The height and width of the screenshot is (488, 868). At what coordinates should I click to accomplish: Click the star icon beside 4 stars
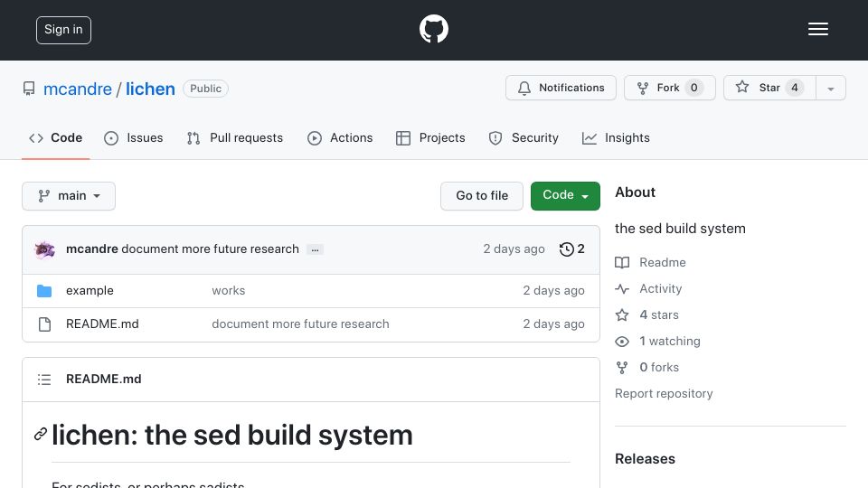(622, 314)
